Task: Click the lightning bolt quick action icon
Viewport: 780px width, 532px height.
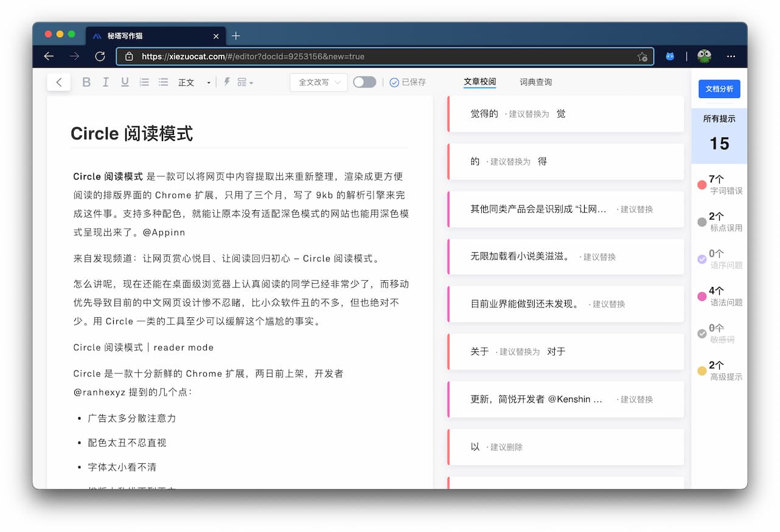Action: click(227, 82)
